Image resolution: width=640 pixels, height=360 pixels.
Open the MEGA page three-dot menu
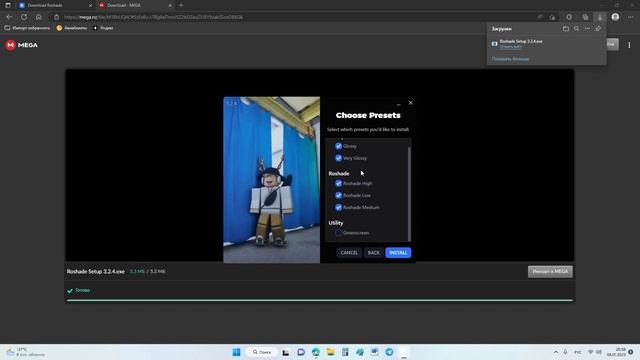click(629, 45)
